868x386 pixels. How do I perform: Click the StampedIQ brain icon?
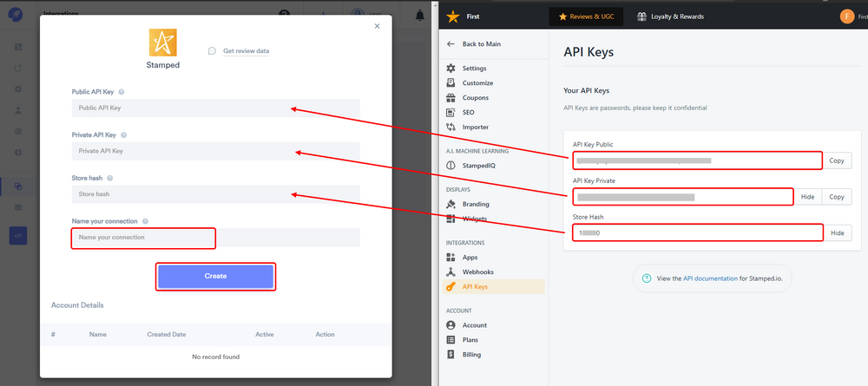tap(450, 166)
